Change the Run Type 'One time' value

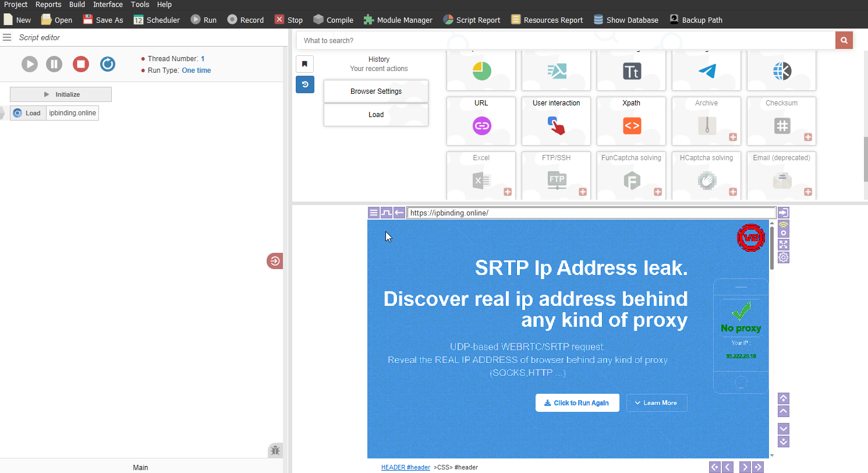point(196,70)
